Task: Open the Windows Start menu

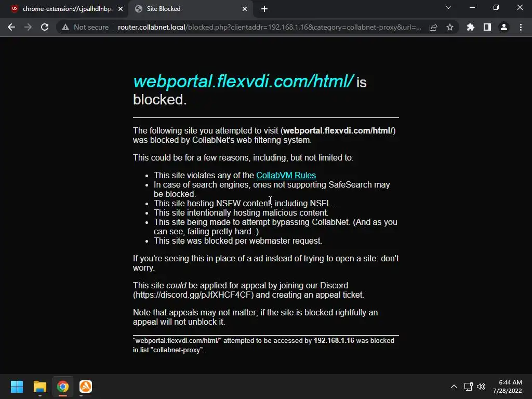Action: [x=17, y=387]
